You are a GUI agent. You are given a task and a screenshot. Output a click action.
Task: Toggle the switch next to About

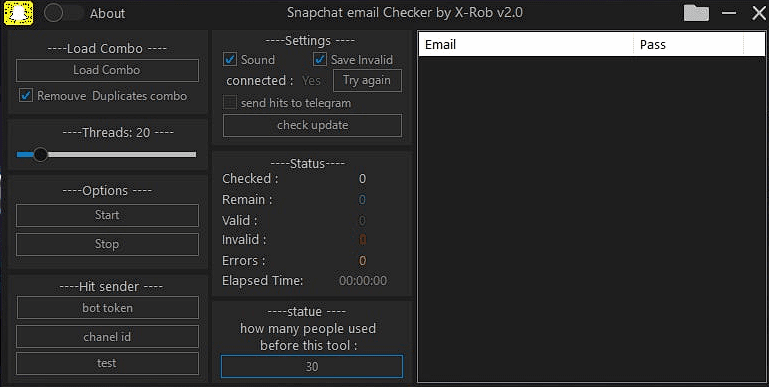point(63,13)
